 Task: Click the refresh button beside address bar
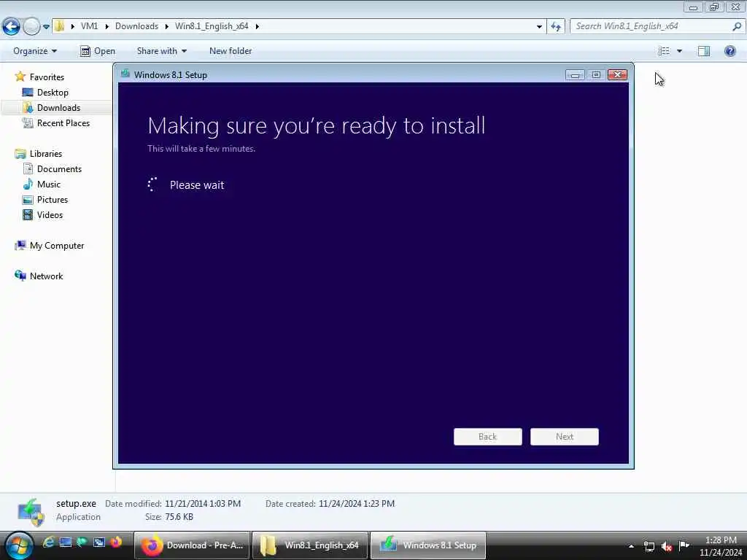coord(556,26)
